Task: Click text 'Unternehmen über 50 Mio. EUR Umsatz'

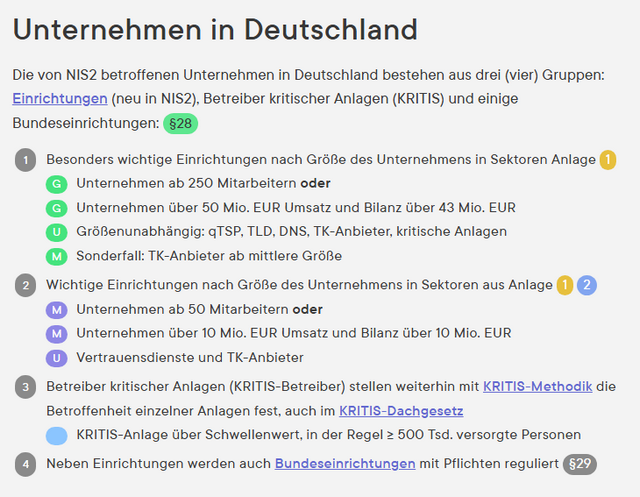Action: coord(204,208)
